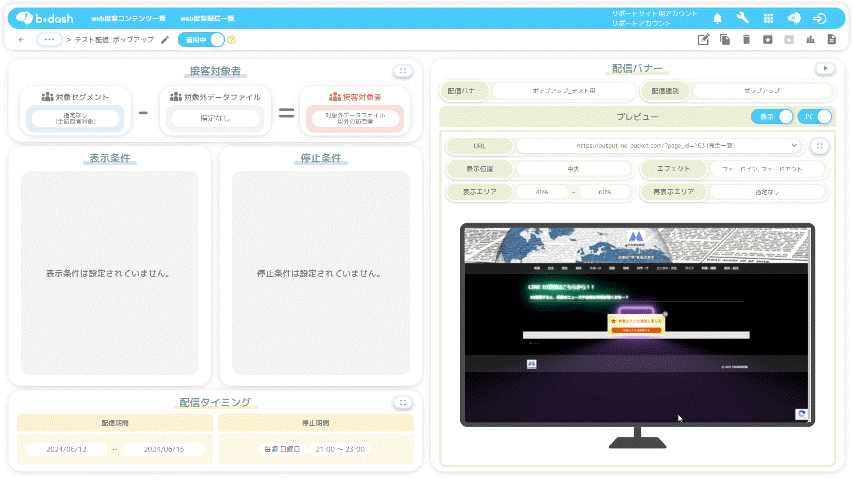This screenshot has width=853, height=480.
Task: Select the 停止期間 header
Action: click(x=316, y=423)
